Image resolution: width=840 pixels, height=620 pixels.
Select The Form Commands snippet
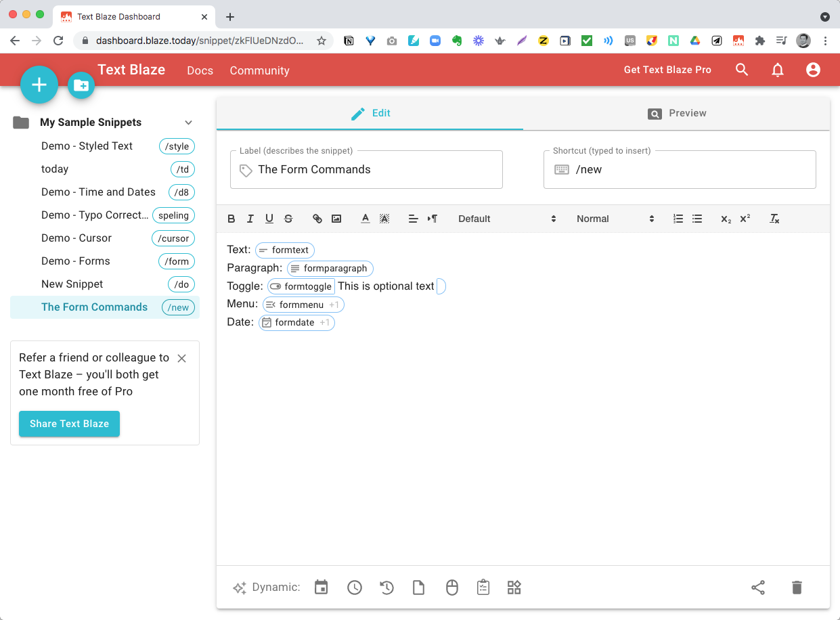[x=105, y=307]
